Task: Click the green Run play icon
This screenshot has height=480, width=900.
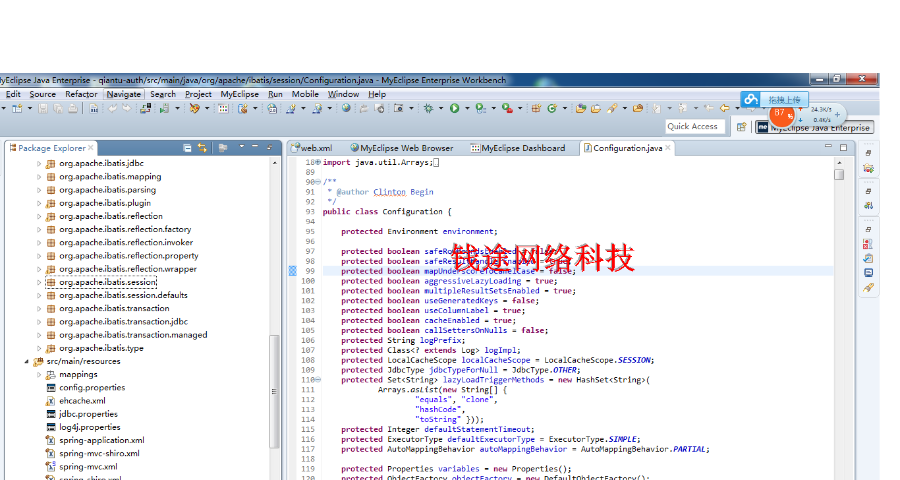Action: point(455,108)
